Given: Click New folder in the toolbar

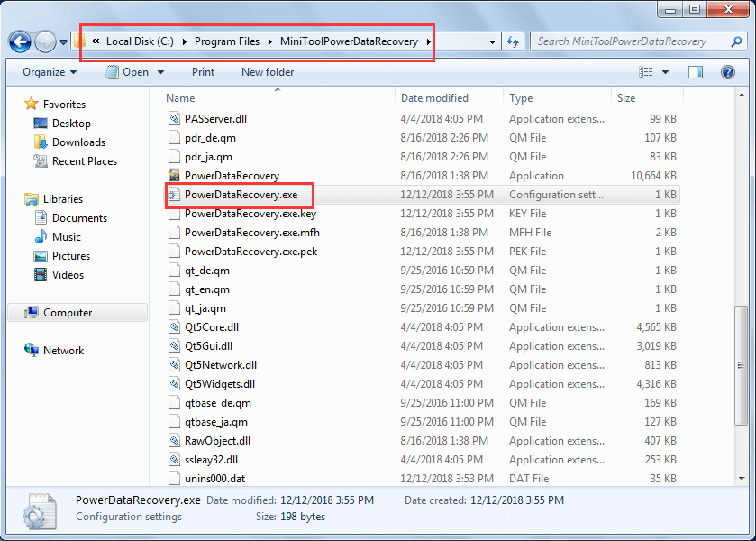Looking at the screenshot, I should [x=268, y=72].
